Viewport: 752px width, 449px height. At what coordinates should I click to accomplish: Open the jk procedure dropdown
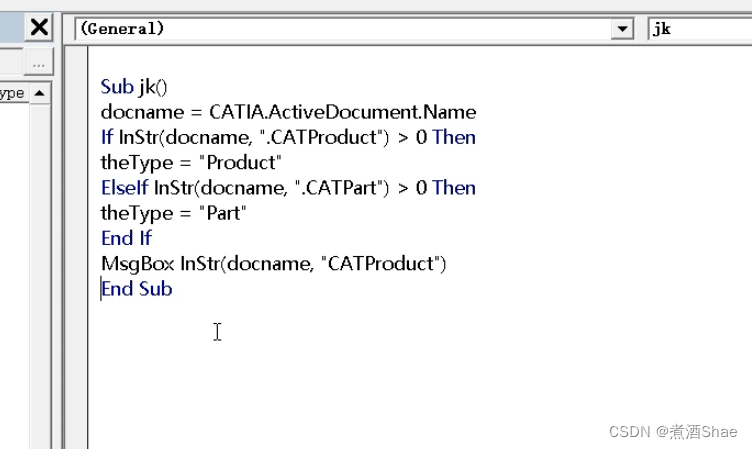(699, 29)
